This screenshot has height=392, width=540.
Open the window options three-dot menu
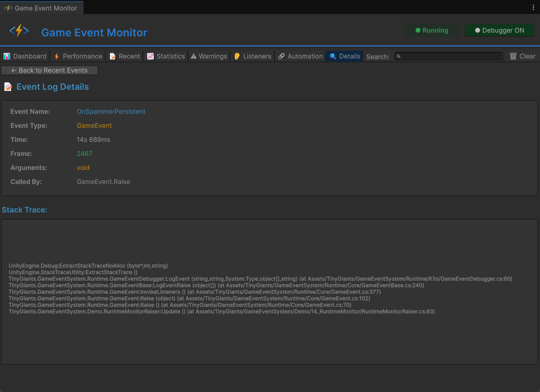534,7
